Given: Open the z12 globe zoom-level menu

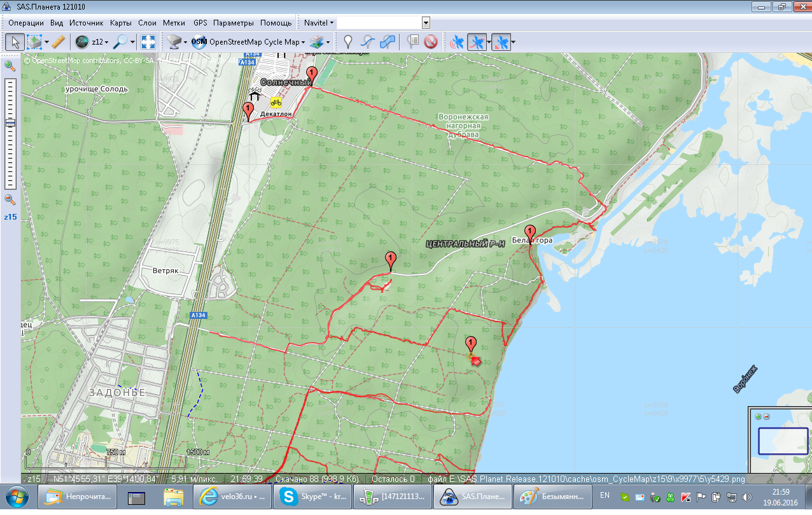Looking at the screenshot, I should (92, 42).
